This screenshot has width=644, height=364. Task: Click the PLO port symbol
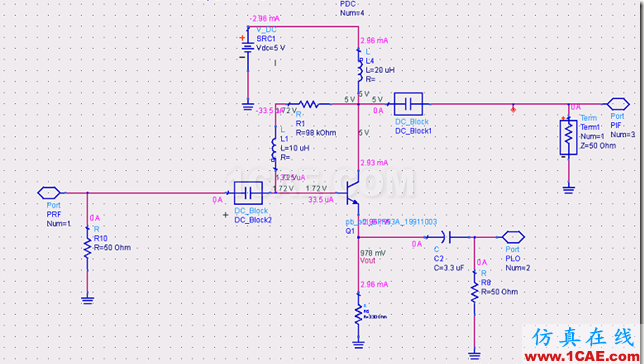pos(513,237)
